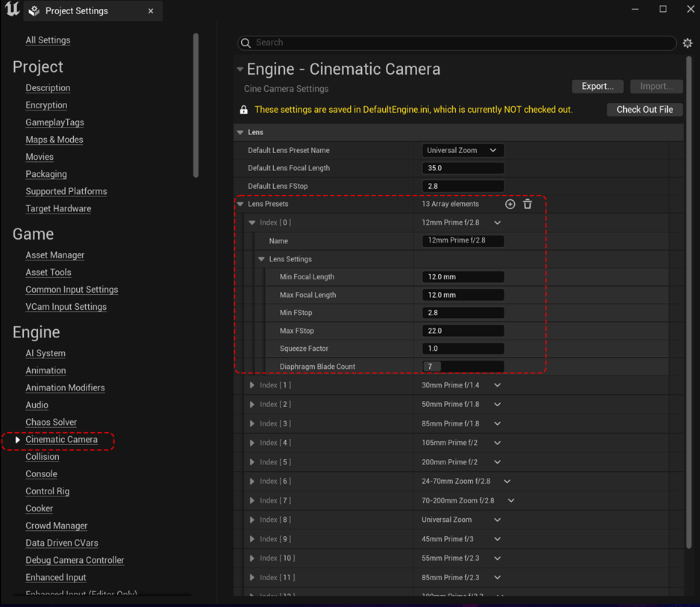Open options chevron for 105mm Prime f/2
The height and width of the screenshot is (607, 700).
point(497,443)
